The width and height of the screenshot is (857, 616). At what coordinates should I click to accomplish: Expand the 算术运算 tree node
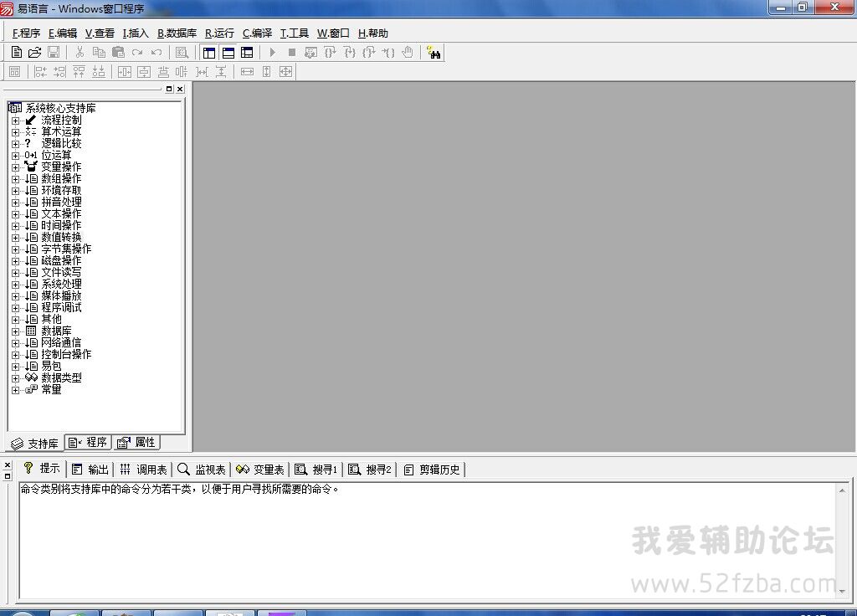(x=15, y=131)
